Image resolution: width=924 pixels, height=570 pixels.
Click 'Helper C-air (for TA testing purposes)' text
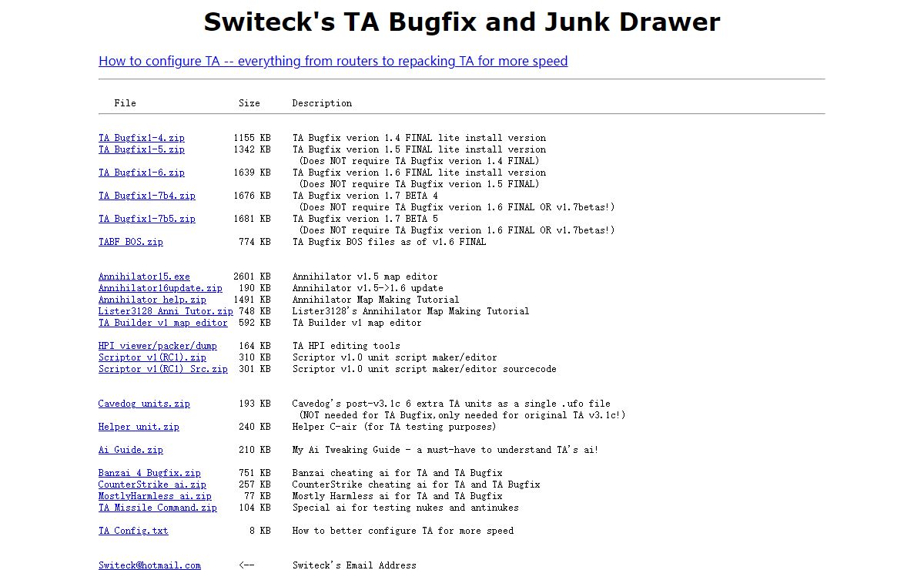tap(394, 427)
